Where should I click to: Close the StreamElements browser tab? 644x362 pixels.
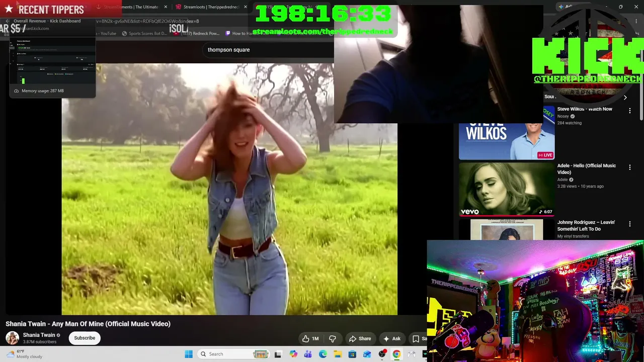click(166, 7)
